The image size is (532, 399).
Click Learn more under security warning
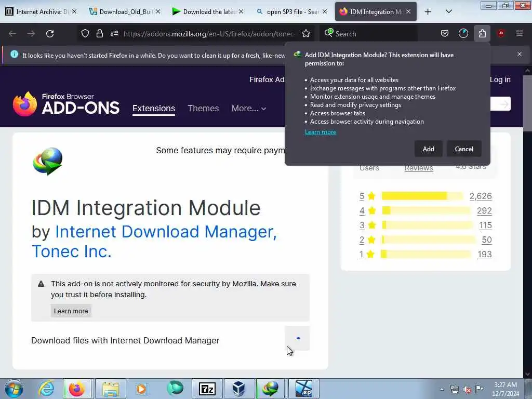point(71,311)
